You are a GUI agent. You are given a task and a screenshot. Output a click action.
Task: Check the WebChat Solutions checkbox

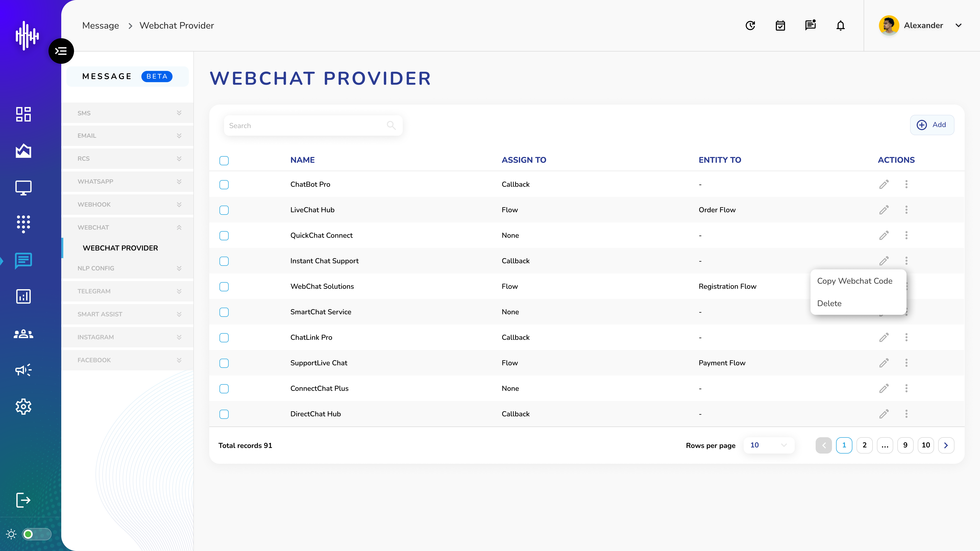[x=224, y=286]
